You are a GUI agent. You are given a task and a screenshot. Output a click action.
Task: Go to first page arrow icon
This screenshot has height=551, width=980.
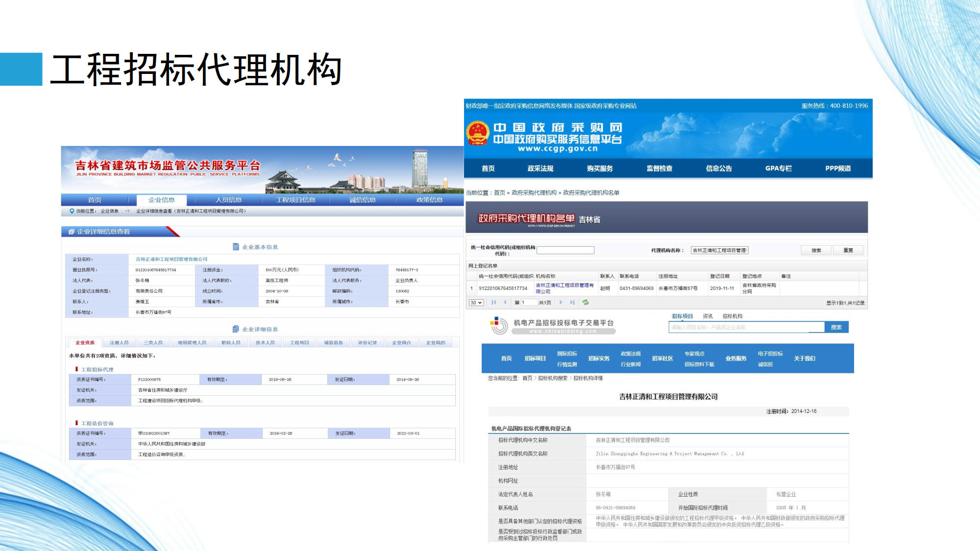[x=494, y=302]
